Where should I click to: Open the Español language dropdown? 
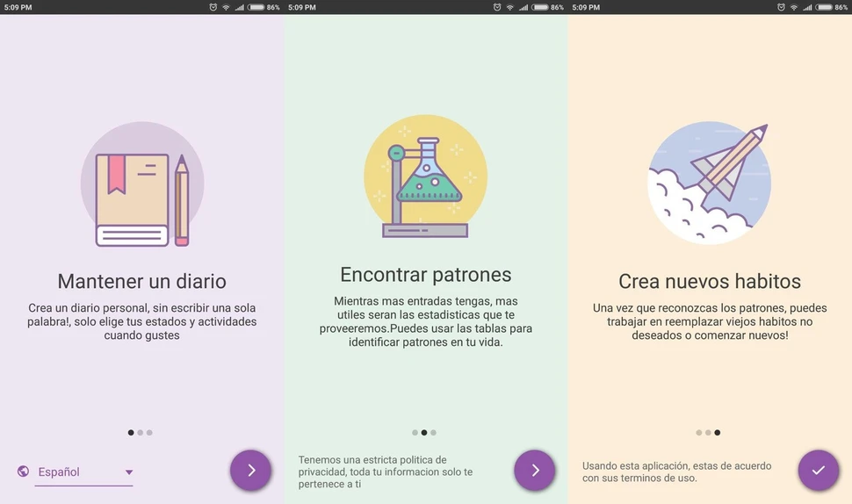coord(83,472)
